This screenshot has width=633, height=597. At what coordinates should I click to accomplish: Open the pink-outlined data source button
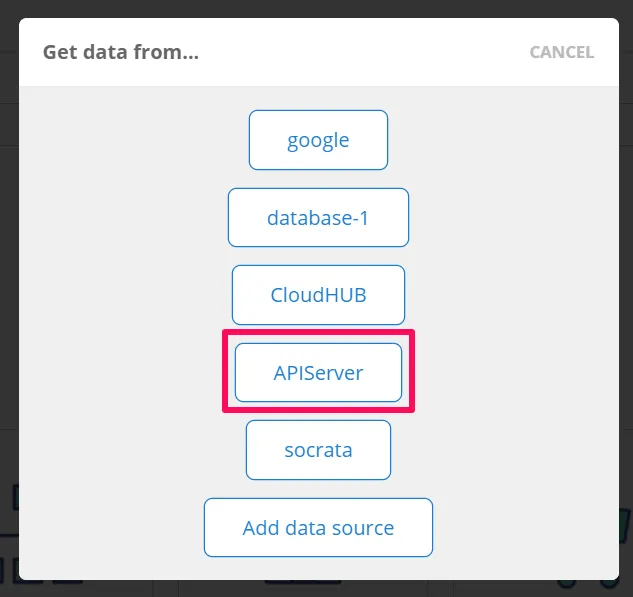click(x=318, y=373)
